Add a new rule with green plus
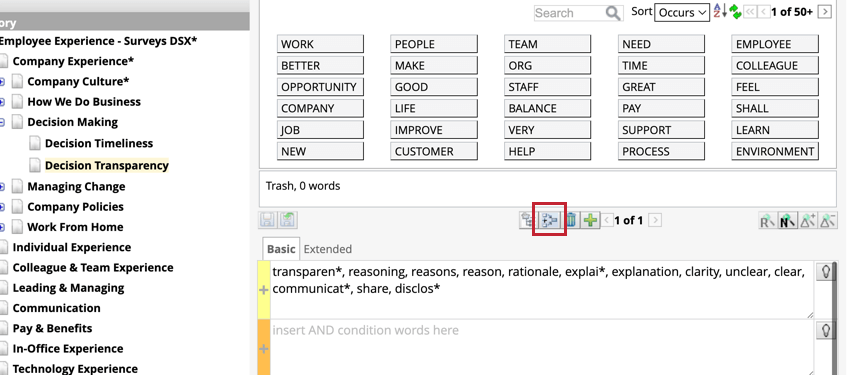 pyautogui.click(x=590, y=220)
